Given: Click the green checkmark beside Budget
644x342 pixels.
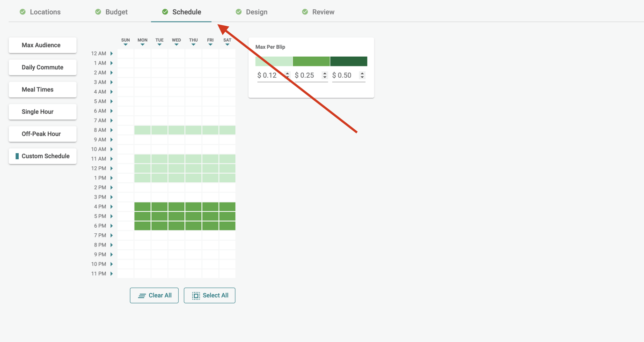Looking at the screenshot, I should (98, 12).
